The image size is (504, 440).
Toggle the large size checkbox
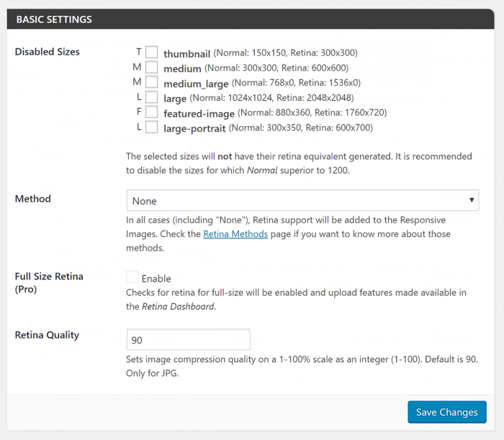[151, 97]
